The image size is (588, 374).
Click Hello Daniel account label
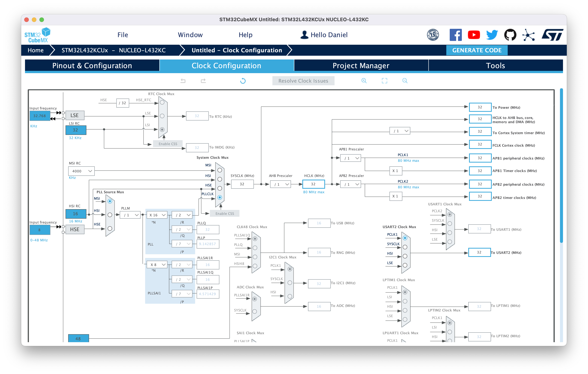coord(329,35)
